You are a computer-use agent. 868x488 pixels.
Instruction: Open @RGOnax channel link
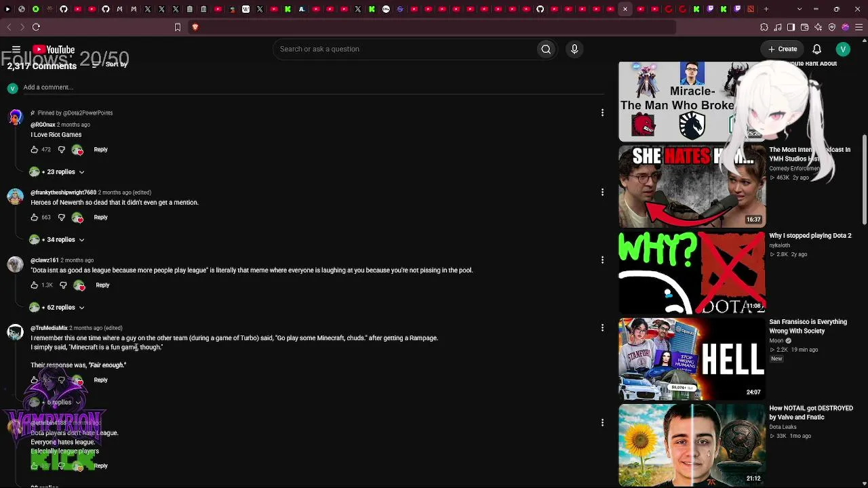tap(43, 125)
